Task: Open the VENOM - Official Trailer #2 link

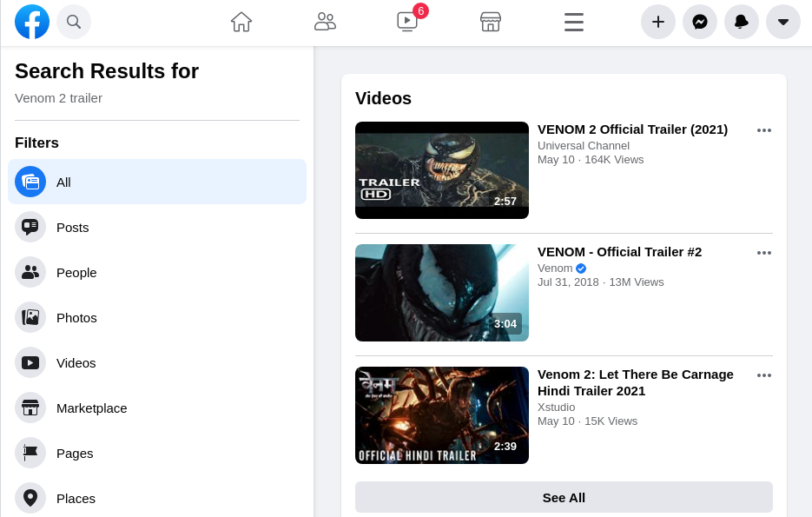Action: (619, 251)
